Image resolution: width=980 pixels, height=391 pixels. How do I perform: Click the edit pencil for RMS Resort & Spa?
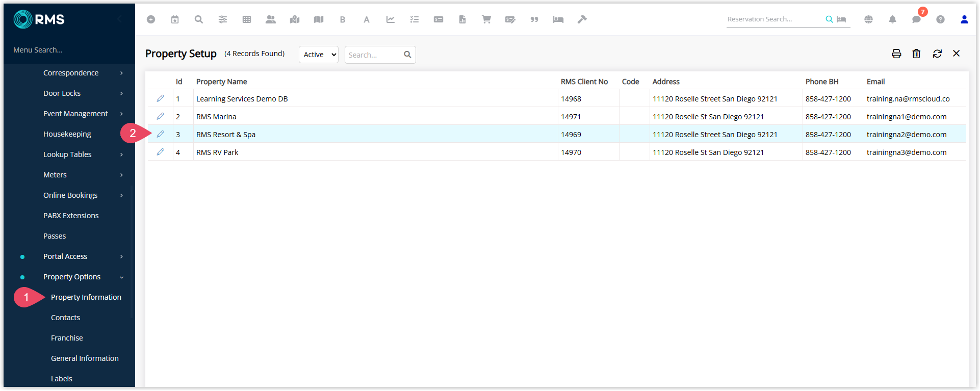click(x=160, y=134)
